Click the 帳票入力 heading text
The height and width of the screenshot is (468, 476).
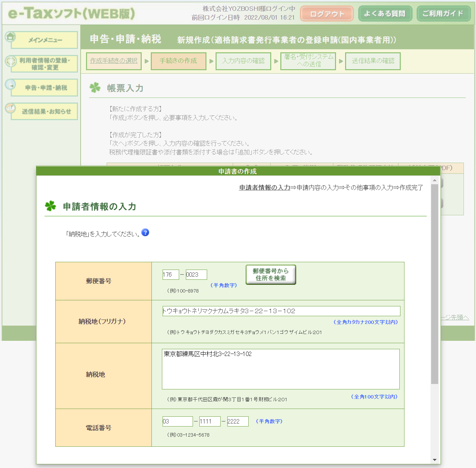coord(125,88)
